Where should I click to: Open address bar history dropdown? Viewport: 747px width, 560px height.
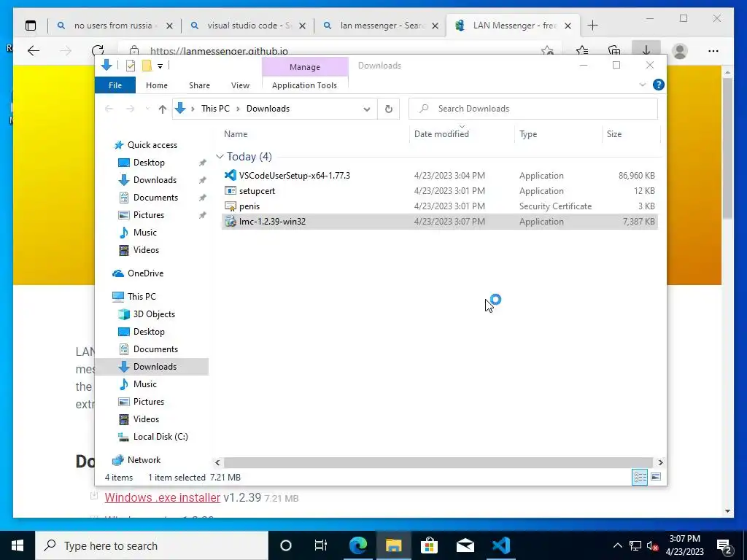tap(367, 109)
